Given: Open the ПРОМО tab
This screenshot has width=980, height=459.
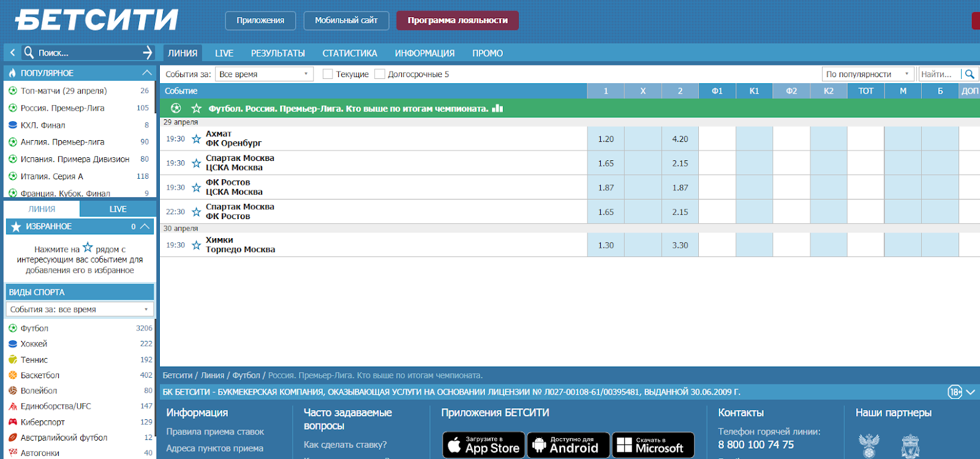Looking at the screenshot, I should [488, 53].
